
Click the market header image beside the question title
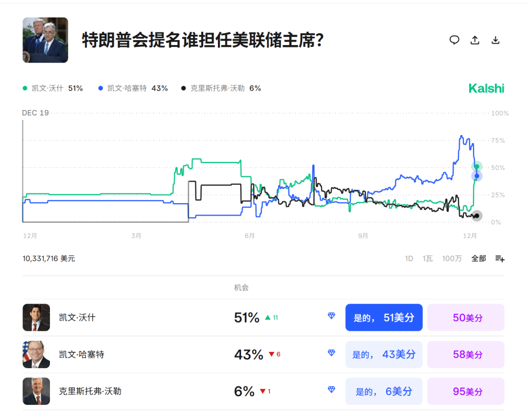(x=45, y=40)
